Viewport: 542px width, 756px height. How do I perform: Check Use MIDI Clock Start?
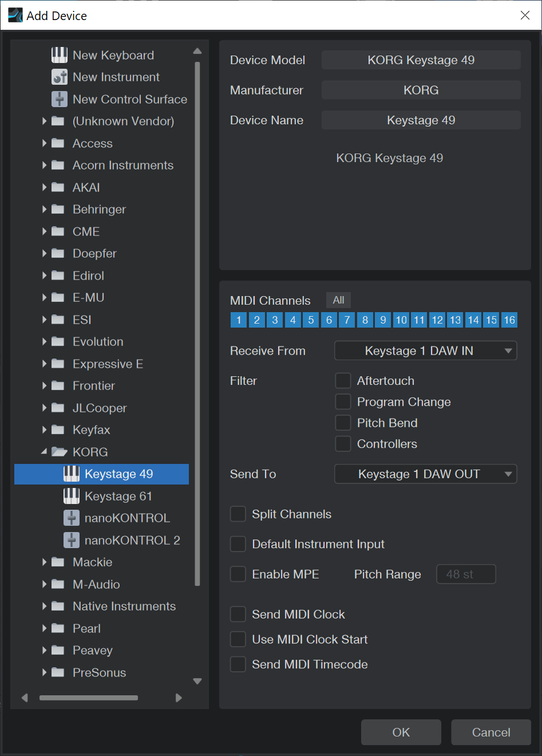[238, 639]
